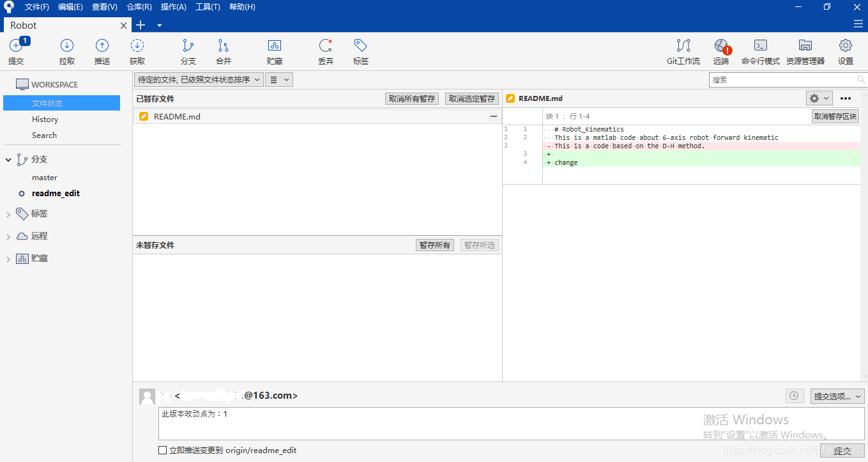
Task: Click the commit history clock icon
Action: pos(794,396)
